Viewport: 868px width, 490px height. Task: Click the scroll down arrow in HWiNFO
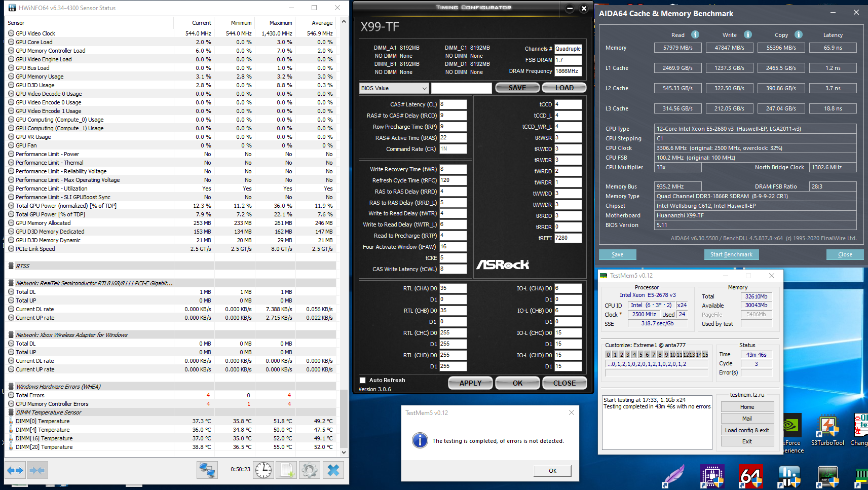coord(344,452)
